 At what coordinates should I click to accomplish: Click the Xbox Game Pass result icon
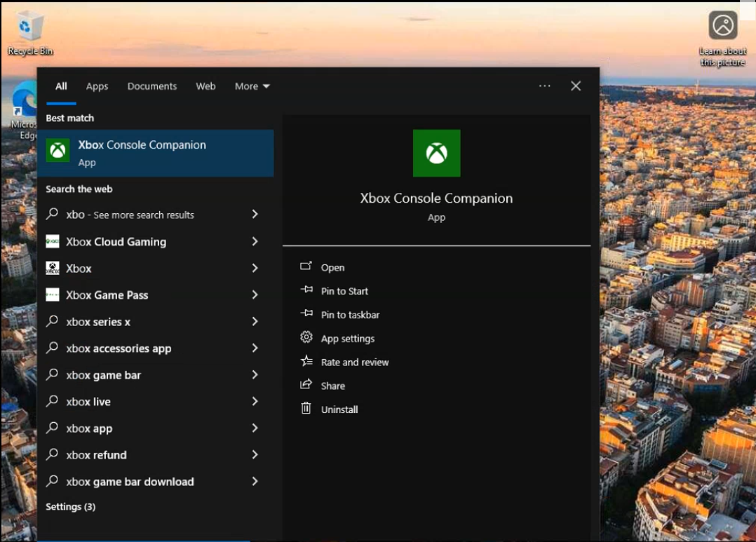(x=53, y=294)
